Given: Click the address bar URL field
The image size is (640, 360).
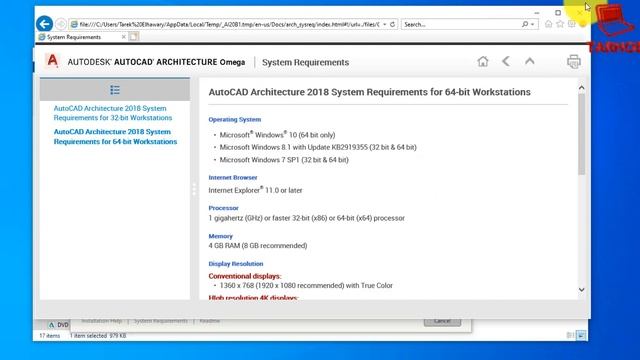Looking at the screenshot, I should tap(229, 24).
